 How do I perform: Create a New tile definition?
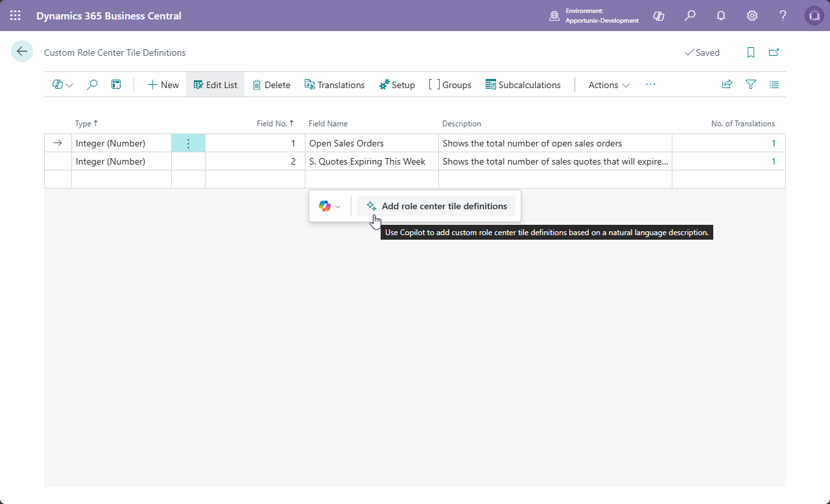[x=163, y=85]
